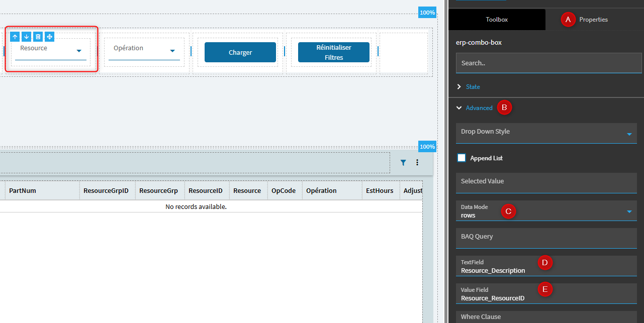Viewport: 644px width, 323px height.
Task: Click the properties Search field
Action: [x=549, y=63]
